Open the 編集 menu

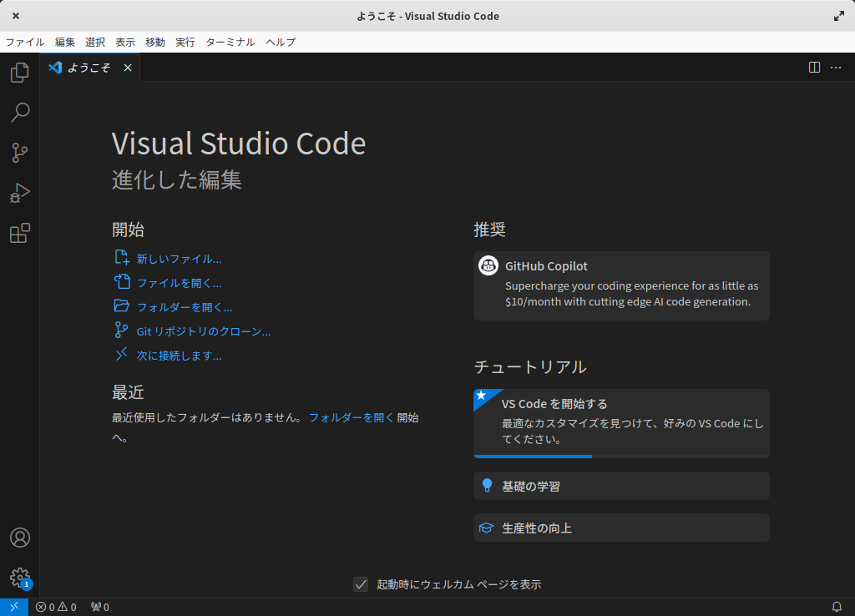point(65,42)
